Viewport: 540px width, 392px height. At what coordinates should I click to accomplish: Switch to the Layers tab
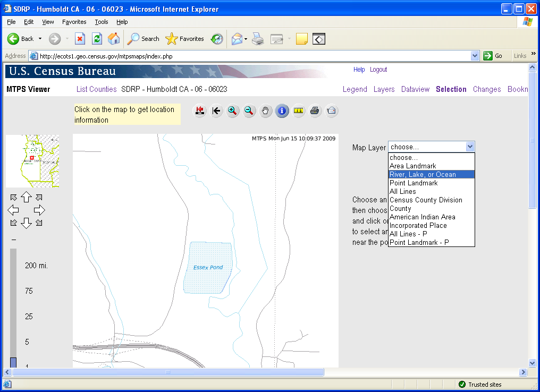(x=384, y=89)
